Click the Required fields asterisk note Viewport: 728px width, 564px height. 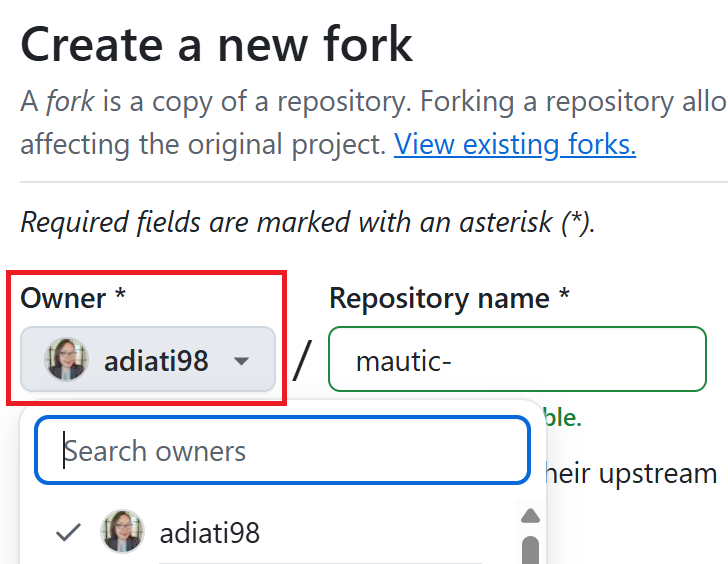tap(308, 222)
